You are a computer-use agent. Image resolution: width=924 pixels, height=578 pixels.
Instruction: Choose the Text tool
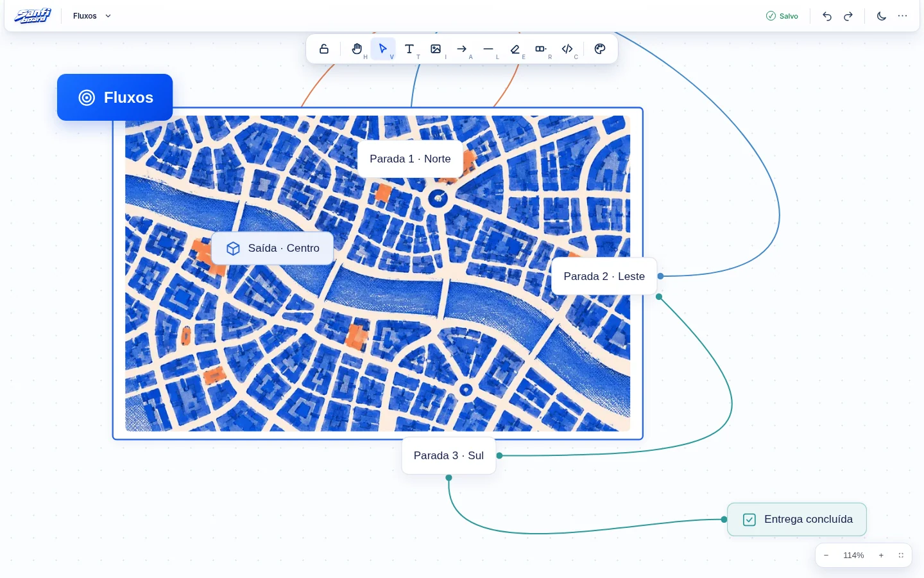pyautogui.click(x=409, y=49)
